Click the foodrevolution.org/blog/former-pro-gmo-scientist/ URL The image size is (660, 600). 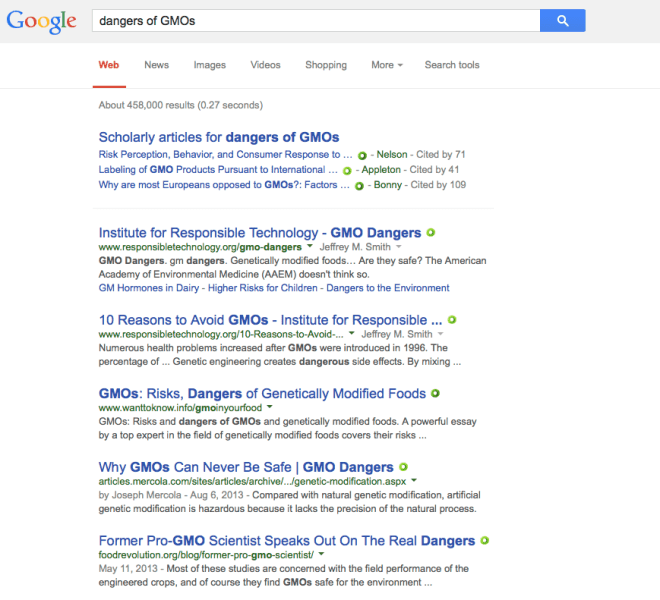(x=206, y=555)
